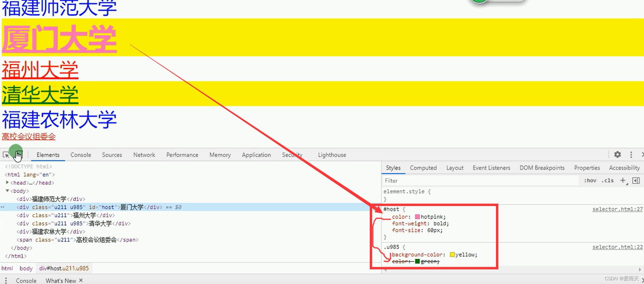Open the Memory tab
Screen dimensions: 644x284
(220, 155)
